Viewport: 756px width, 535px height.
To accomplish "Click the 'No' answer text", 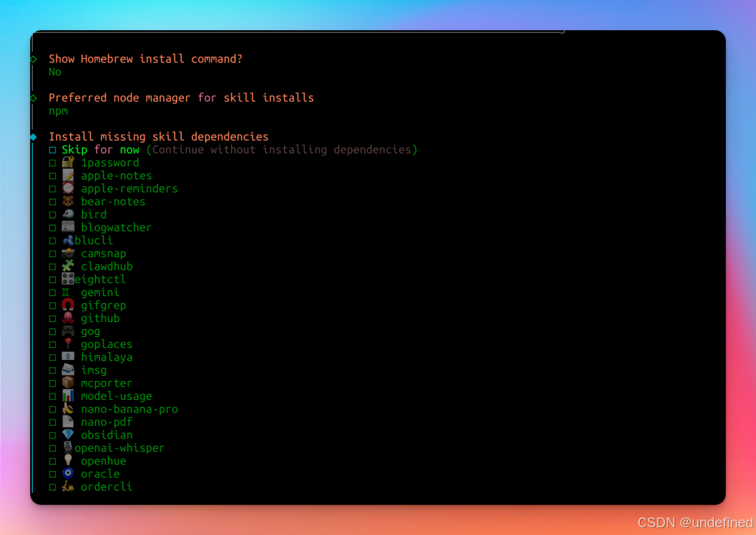I will [x=55, y=72].
